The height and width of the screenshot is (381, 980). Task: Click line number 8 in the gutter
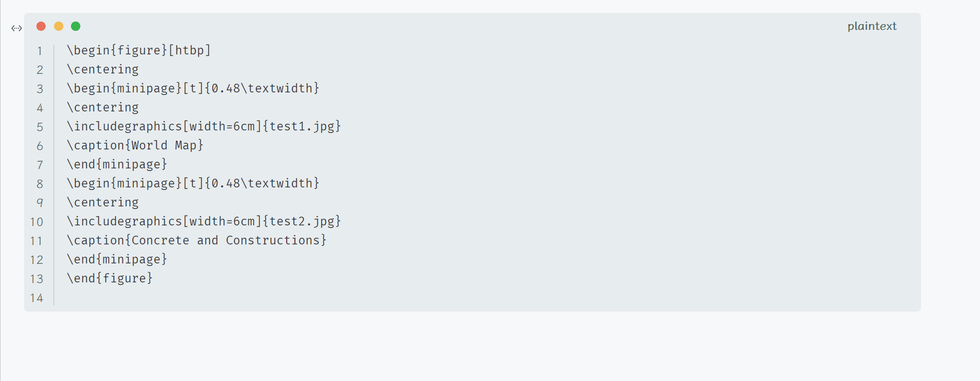39,184
